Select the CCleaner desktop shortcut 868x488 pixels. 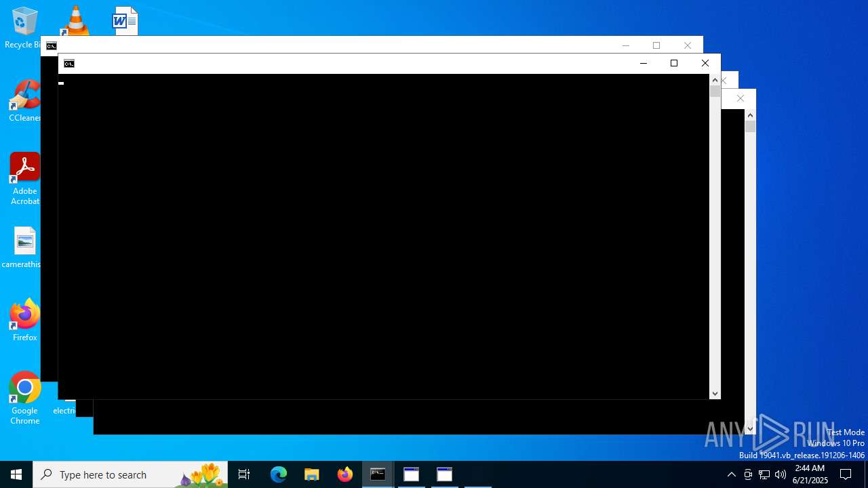(24, 101)
